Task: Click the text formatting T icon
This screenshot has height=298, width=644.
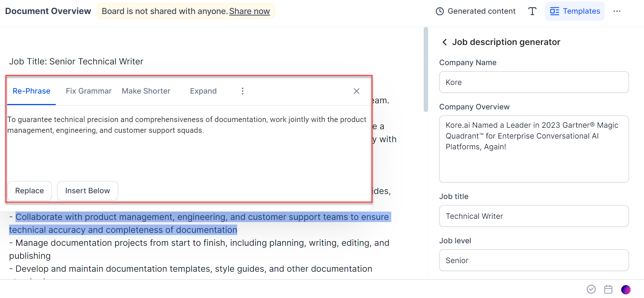Action: pos(532,11)
